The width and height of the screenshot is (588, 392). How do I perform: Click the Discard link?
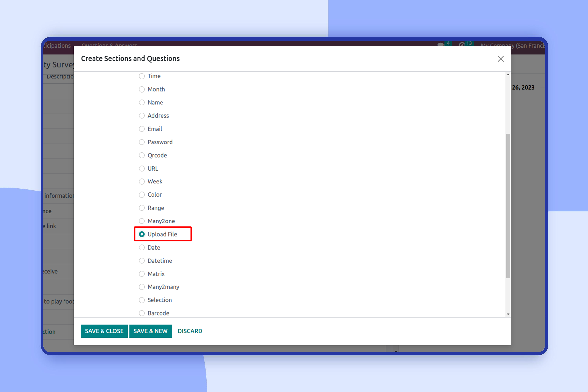[190, 331]
